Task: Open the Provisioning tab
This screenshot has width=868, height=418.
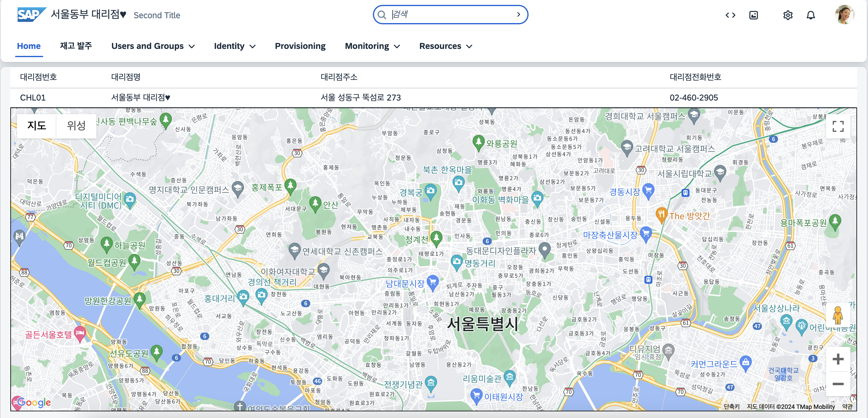Action: 300,46
